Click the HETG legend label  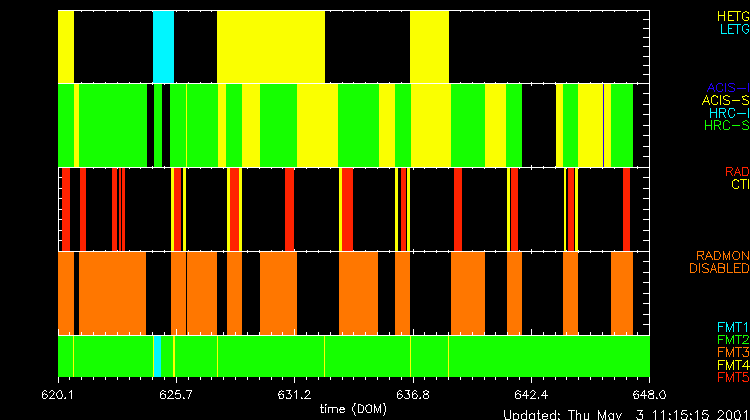pos(733,17)
